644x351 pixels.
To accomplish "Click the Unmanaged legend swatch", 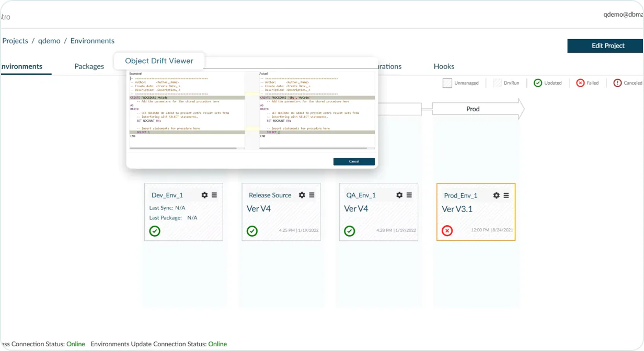I will pos(447,83).
